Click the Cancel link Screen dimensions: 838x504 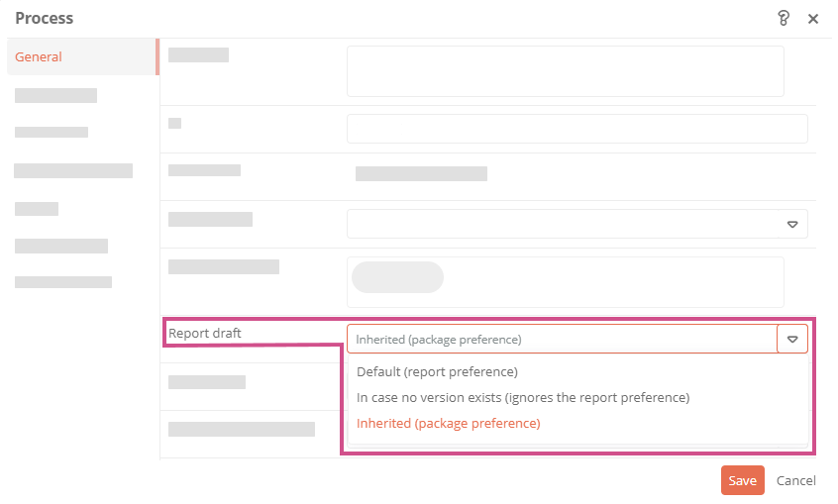click(795, 480)
